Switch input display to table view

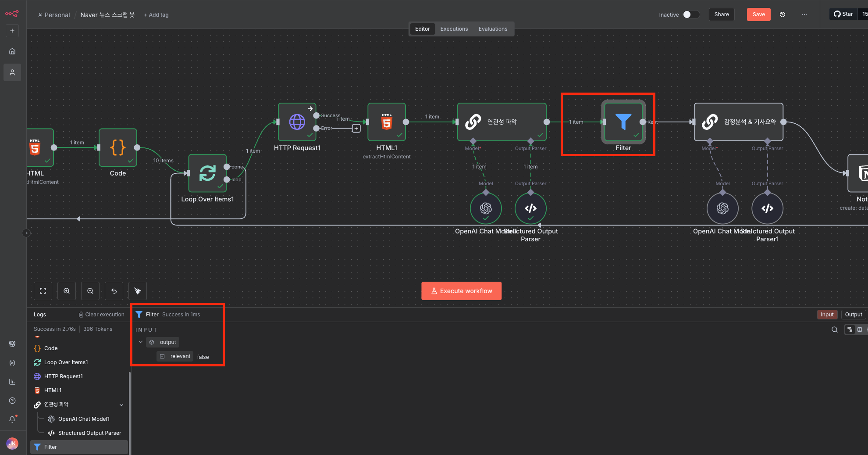[x=860, y=330]
